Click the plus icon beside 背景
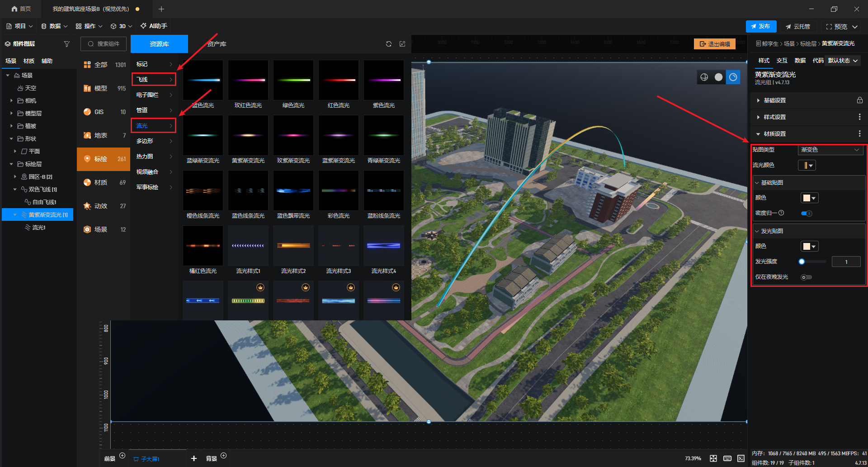This screenshot has height=467, width=868. coord(223,456)
